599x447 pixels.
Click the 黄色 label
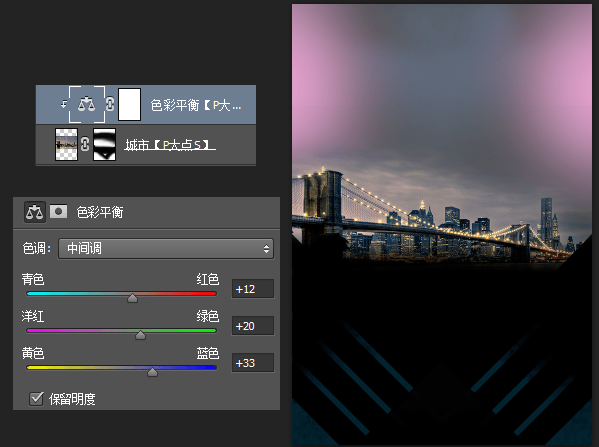(x=33, y=353)
